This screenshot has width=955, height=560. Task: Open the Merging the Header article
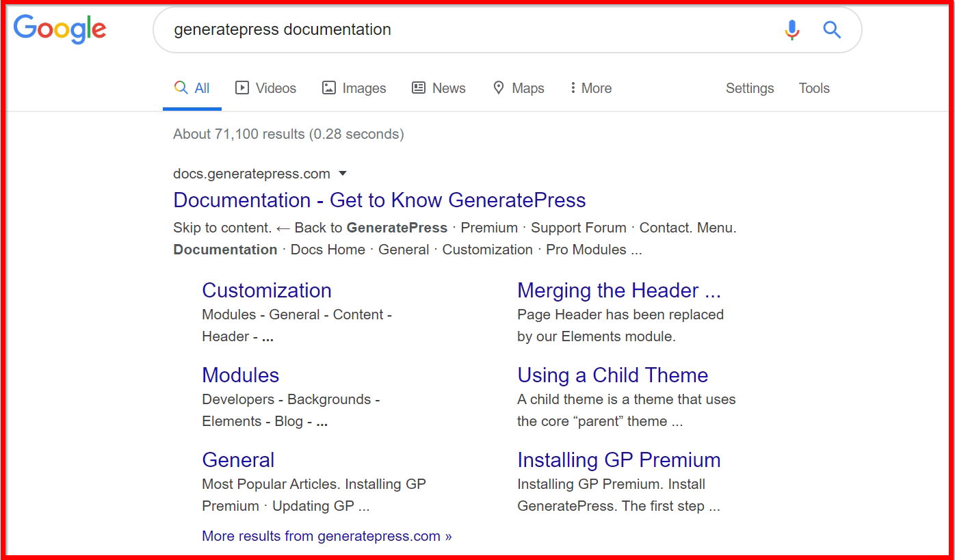(x=618, y=290)
